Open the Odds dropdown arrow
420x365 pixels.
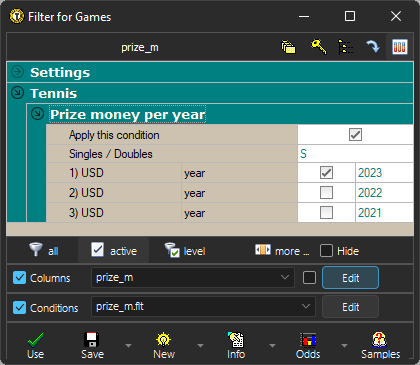coord(344,346)
